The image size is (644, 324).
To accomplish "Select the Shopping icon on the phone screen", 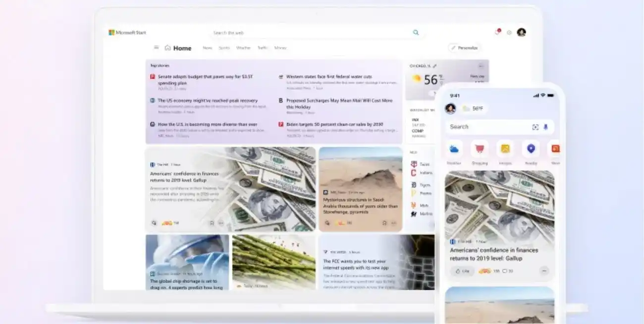I will click(x=480, y=149).
